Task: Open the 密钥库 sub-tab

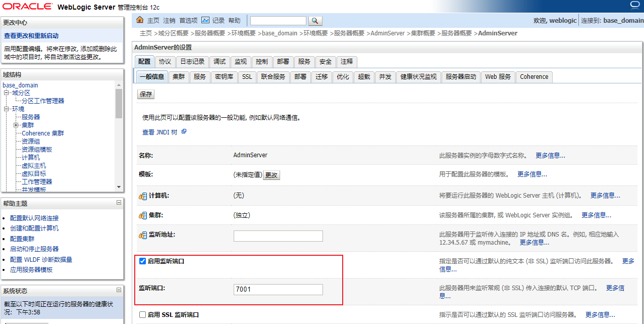Action: pyautogui.click(x=224, y=77)
